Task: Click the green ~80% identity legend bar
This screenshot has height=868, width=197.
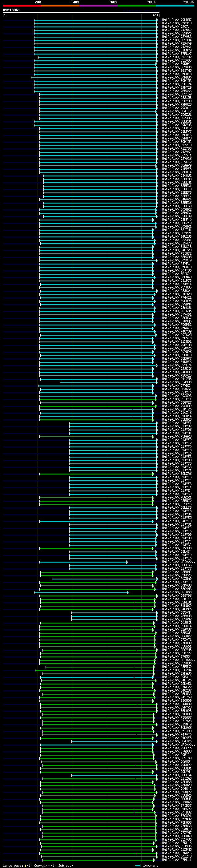Action: (x=136, y=6)
